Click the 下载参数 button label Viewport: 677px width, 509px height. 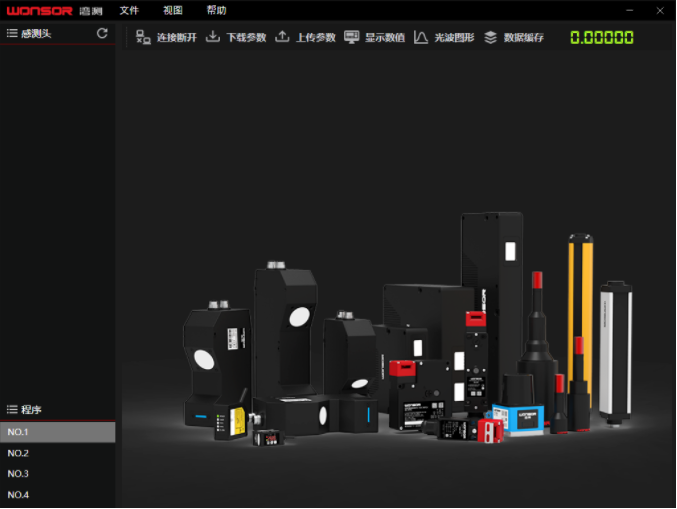click(246, 38)
